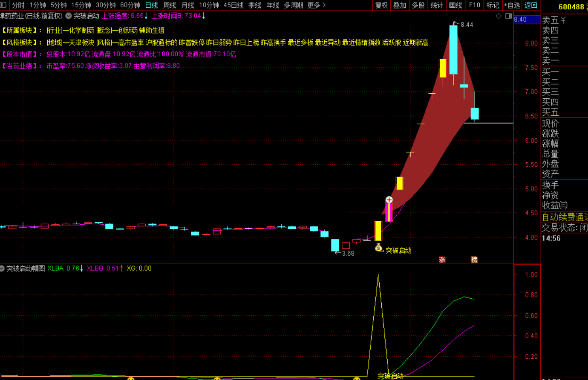Click the 榜 marker icon below chart
Viewport: 588px width, 380px height.
tap(474, 260)
